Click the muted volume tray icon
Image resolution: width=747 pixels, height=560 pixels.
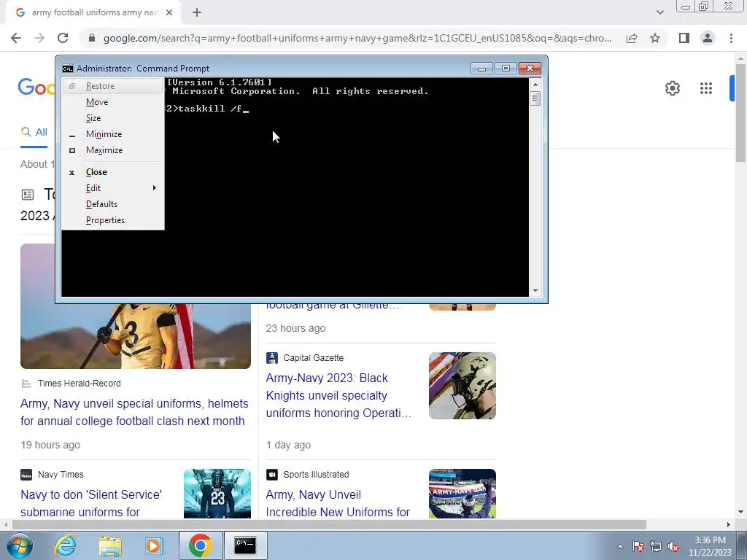673,547
